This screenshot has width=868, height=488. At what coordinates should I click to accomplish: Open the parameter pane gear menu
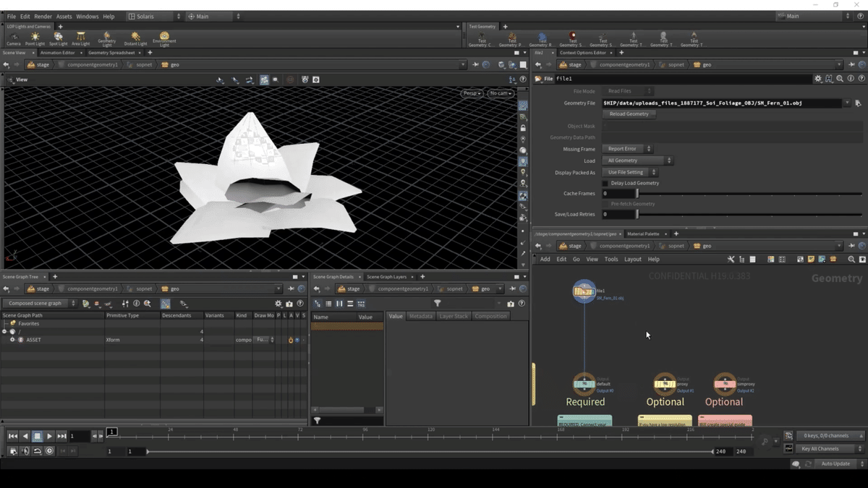817,79
